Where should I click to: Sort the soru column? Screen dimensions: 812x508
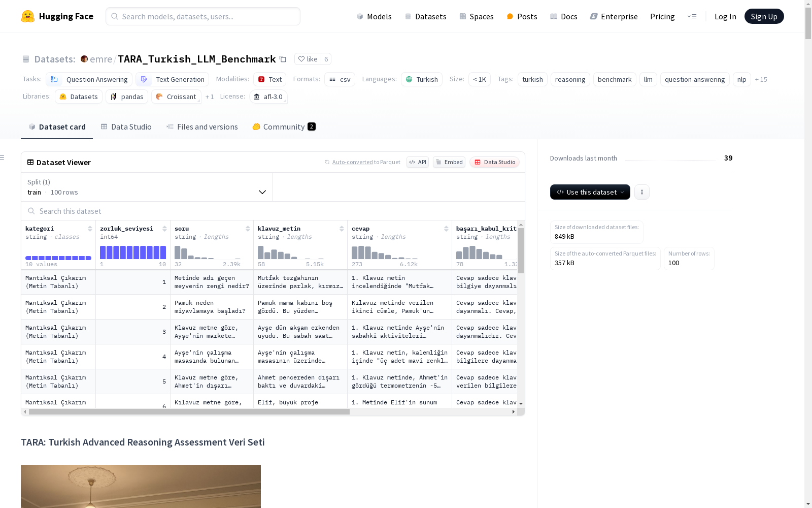[248, 229]
